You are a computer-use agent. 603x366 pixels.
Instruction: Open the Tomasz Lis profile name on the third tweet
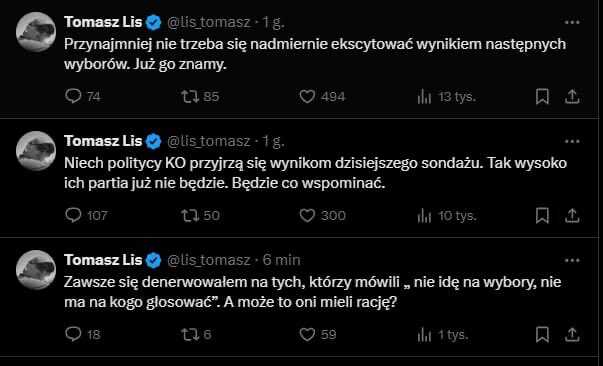103,260
